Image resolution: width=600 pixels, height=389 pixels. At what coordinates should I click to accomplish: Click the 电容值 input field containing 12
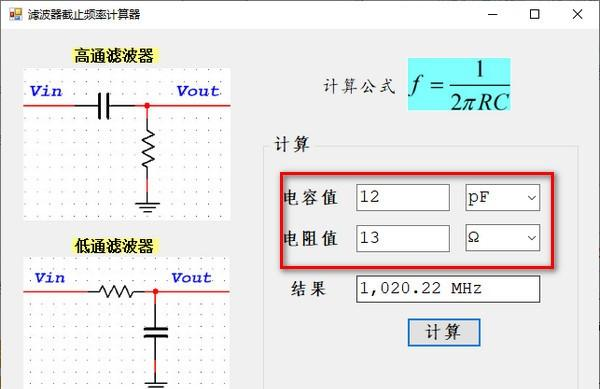403,197
